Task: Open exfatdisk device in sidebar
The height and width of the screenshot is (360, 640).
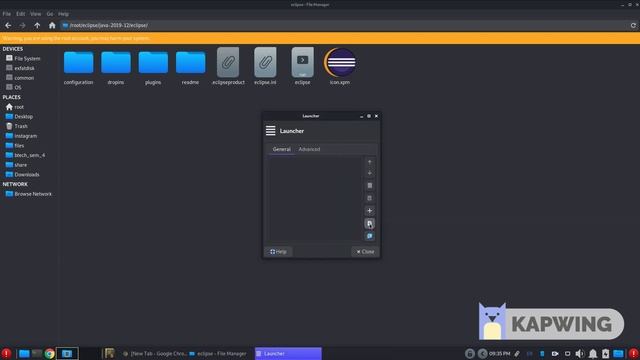Action: pyautogui.click(x=20, y=68)
